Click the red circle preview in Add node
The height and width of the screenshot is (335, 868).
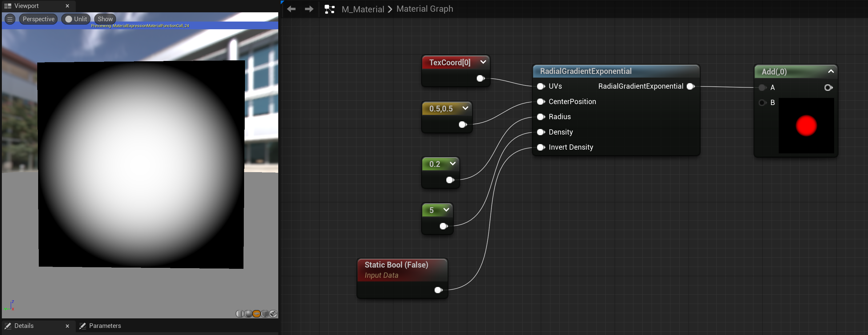click(x=806, y=126)
